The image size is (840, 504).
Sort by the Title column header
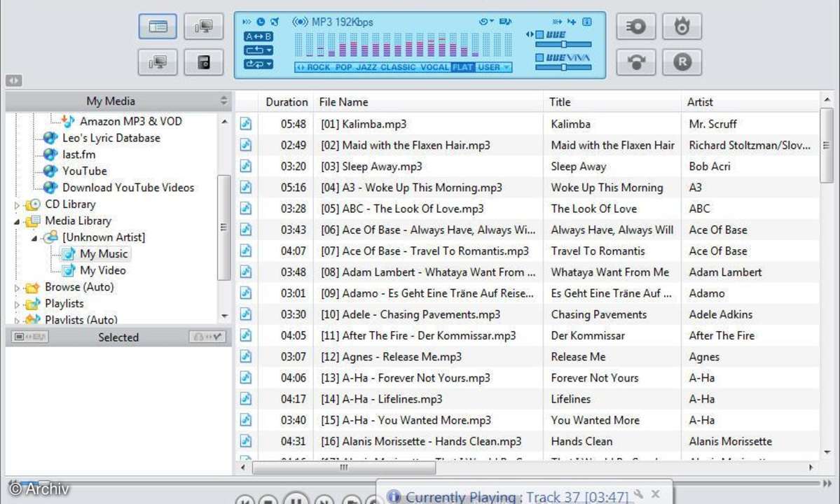(612, 101)
